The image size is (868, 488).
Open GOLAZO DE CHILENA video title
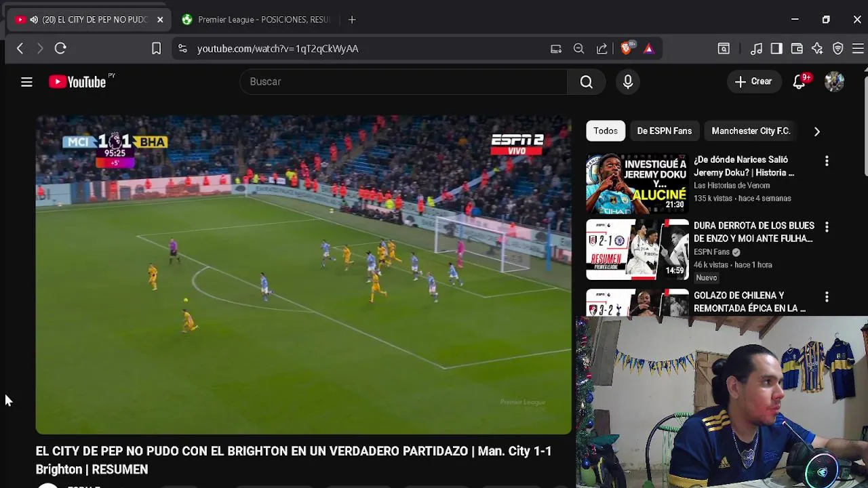(x=750, y=302)
